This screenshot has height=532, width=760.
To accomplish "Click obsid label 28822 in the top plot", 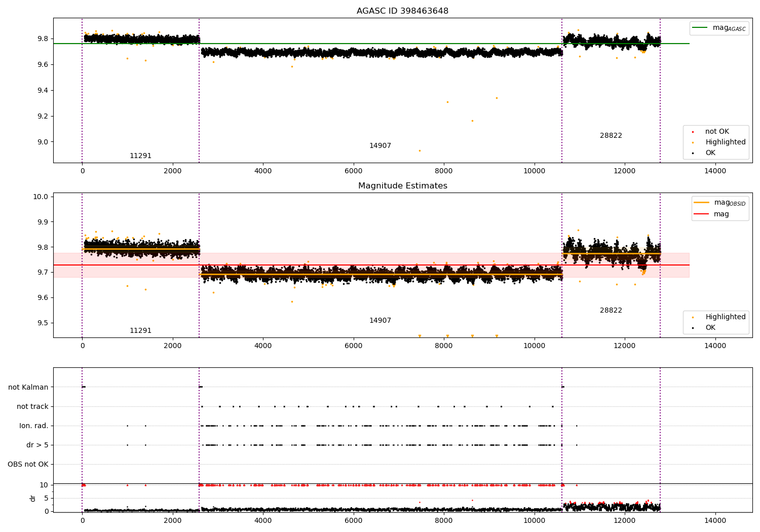I will tap(611, 136).
